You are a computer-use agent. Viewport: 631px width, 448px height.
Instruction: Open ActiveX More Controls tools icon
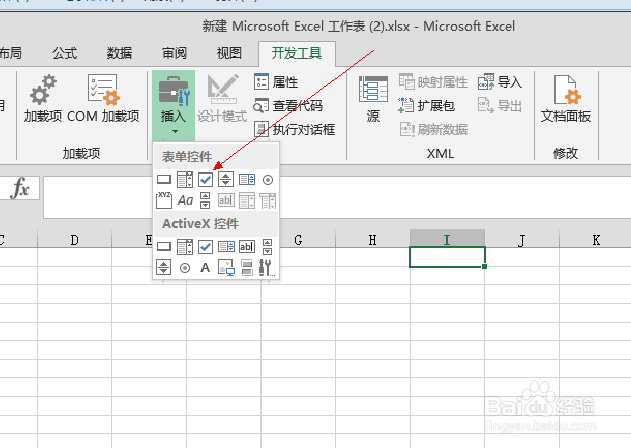(x=267, y=268)
